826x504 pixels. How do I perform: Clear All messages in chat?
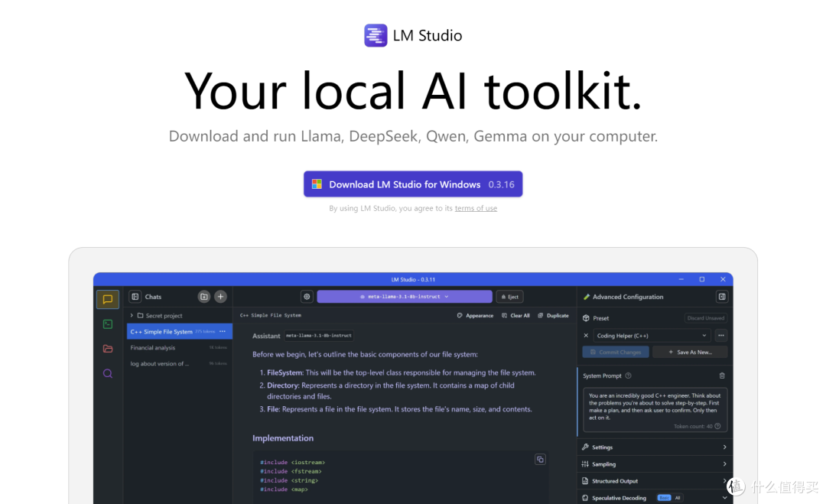(515, 315)
